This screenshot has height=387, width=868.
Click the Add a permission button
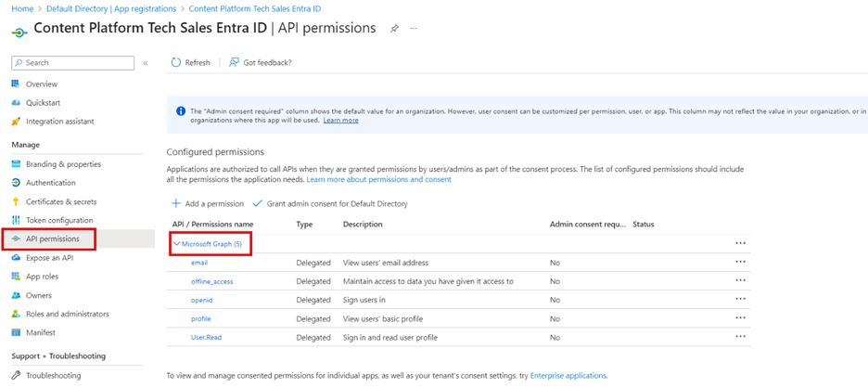click(208, 203)
